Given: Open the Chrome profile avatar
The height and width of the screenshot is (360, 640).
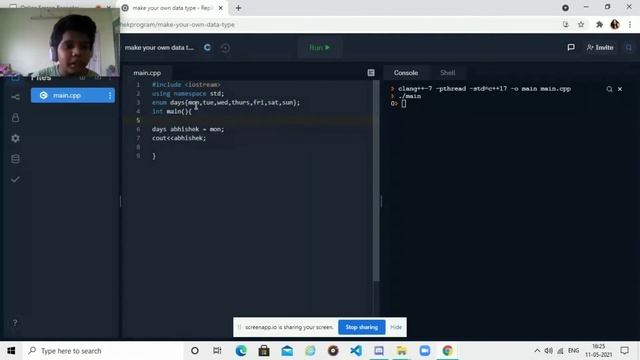Looking at the screenshot, I should pyautogui.click(x=615, y=24).
